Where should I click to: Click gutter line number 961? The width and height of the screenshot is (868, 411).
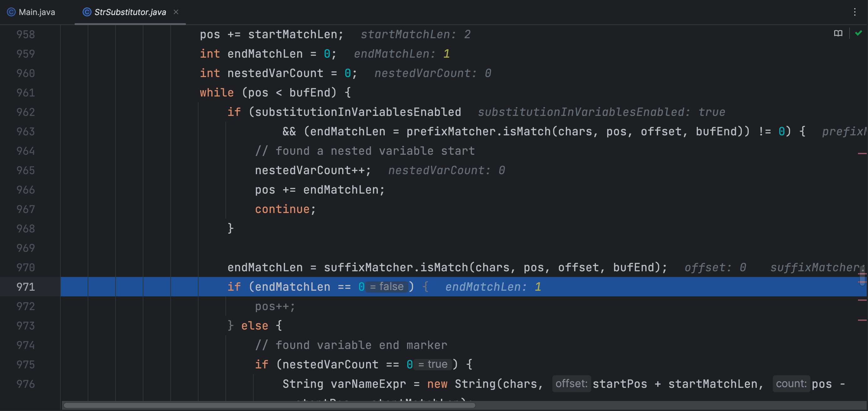point(26,92)
